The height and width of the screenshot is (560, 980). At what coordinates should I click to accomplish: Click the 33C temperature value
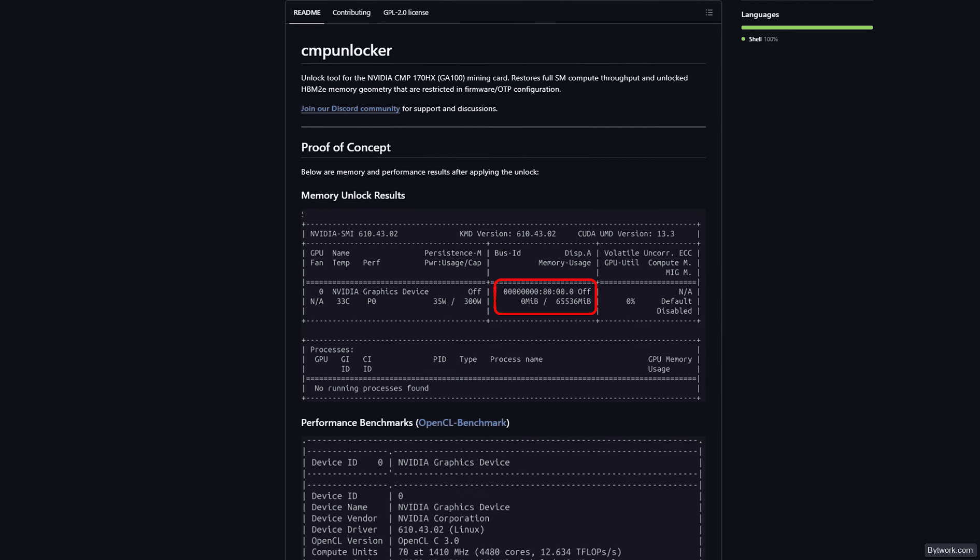click(343, 301)
